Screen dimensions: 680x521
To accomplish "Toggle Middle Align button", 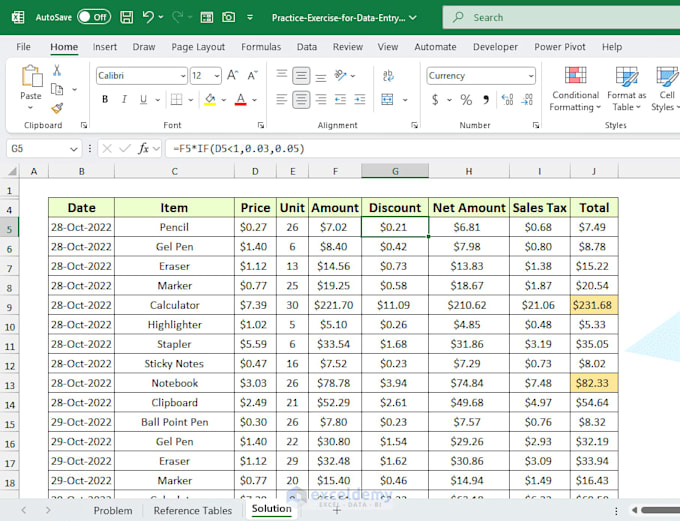I will 301,75.
